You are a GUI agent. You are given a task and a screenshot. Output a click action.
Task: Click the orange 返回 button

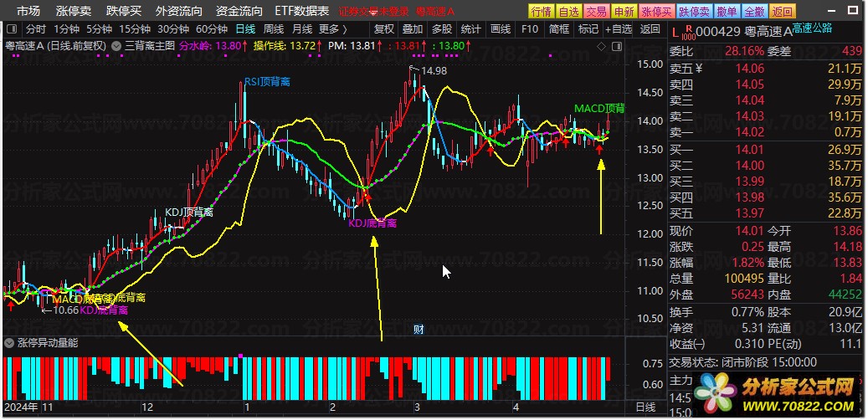[x=782, y=11]
